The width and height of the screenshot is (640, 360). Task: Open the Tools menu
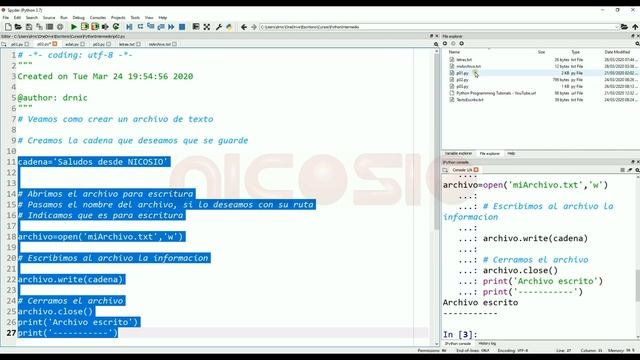[135, 18]
